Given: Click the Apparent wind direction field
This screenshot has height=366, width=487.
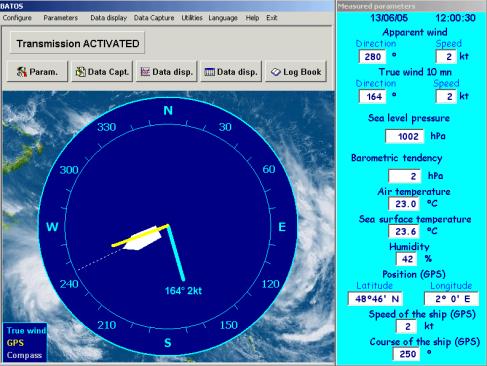Looking at the screenshot, I should pyautogui.click(x=372, y=57).
